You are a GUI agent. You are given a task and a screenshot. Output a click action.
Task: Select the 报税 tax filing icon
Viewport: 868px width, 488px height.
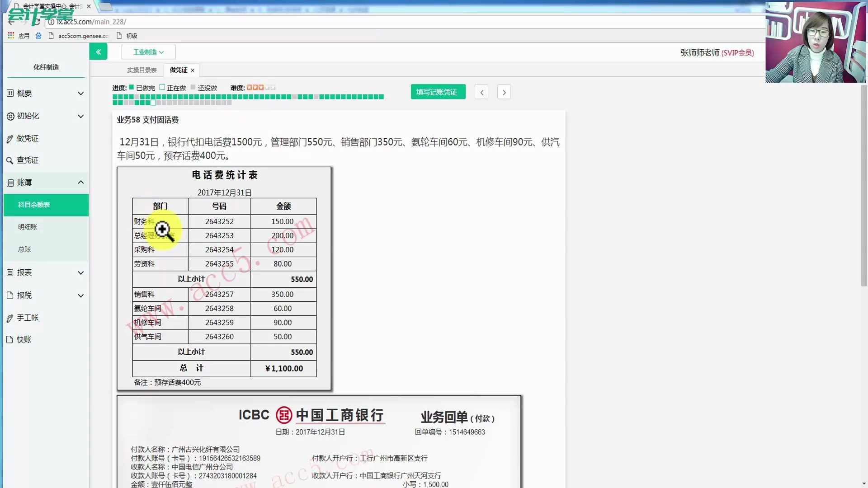[x=10, y=295]
